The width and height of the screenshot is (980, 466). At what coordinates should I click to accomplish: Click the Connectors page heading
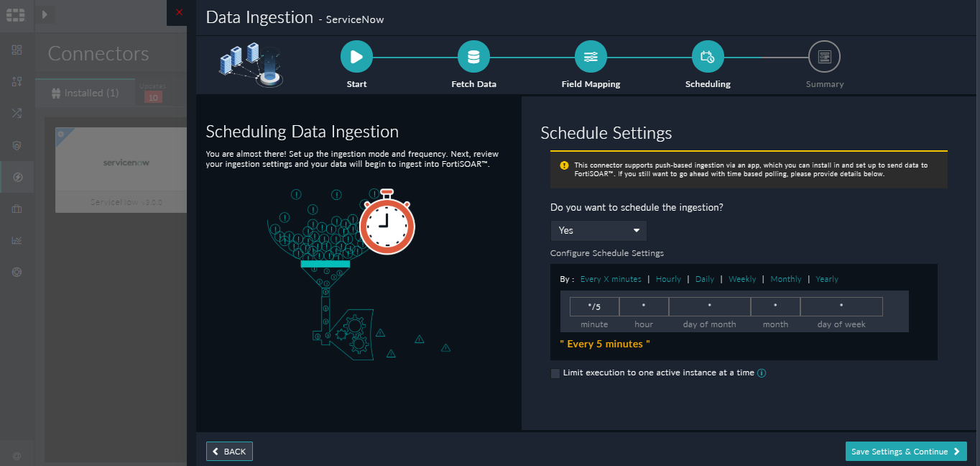[x=98, y=54]
